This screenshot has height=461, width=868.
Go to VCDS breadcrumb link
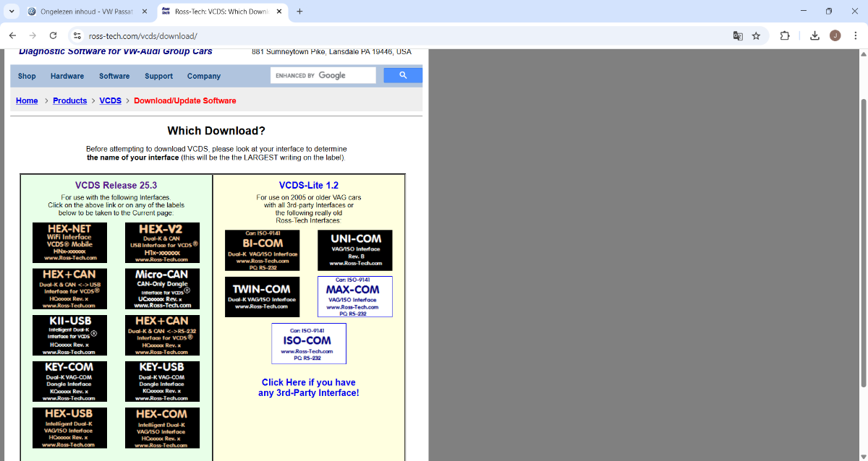pyautogui.click(x=111, y=100)
